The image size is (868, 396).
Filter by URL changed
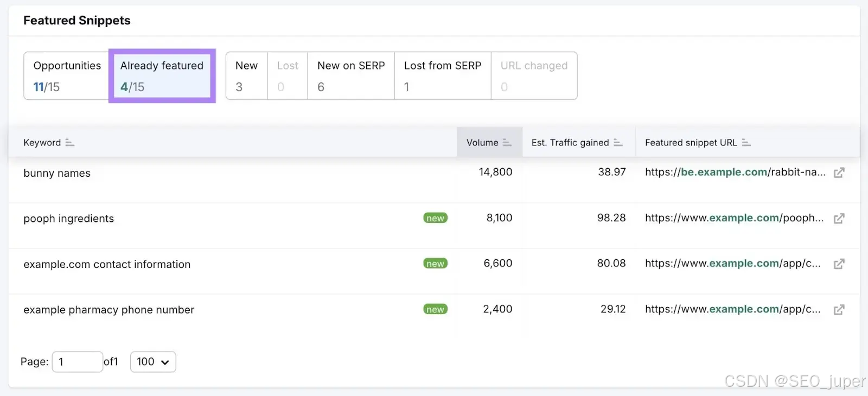(x=534, y=76)
